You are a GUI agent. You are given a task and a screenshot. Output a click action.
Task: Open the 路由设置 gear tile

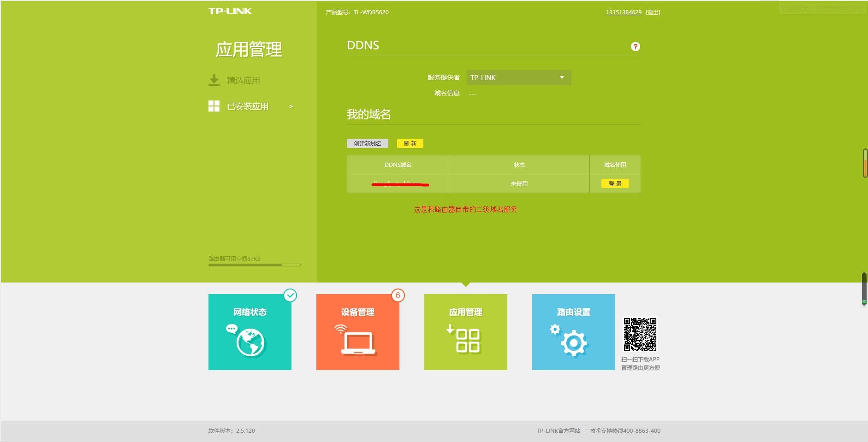574,332
